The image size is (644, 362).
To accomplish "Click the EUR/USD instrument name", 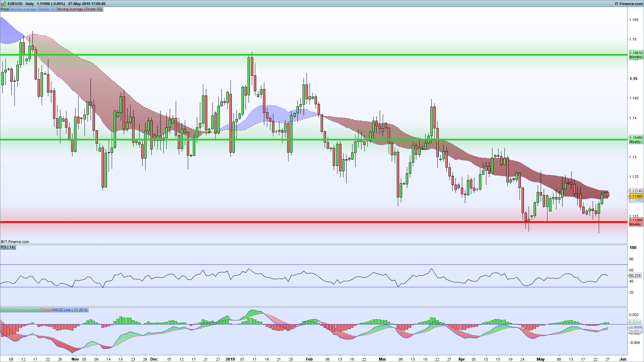I will click(15, 4).
